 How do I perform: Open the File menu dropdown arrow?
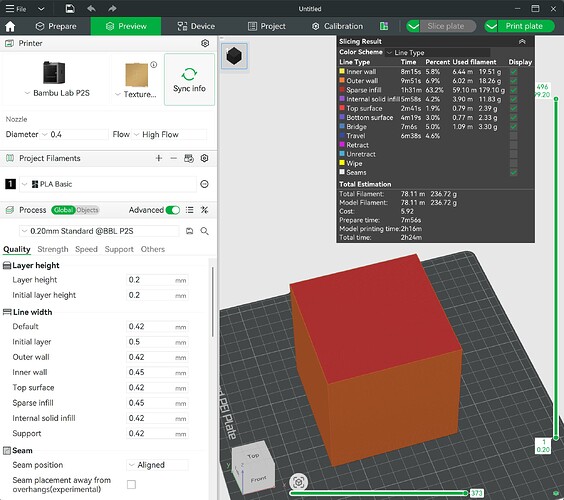(41, 9)
